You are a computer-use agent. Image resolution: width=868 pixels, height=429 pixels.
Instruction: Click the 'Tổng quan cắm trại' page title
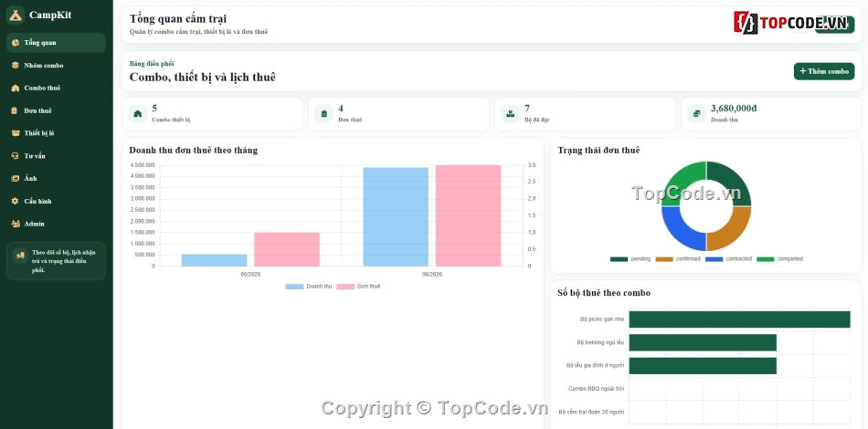(177, 19)
